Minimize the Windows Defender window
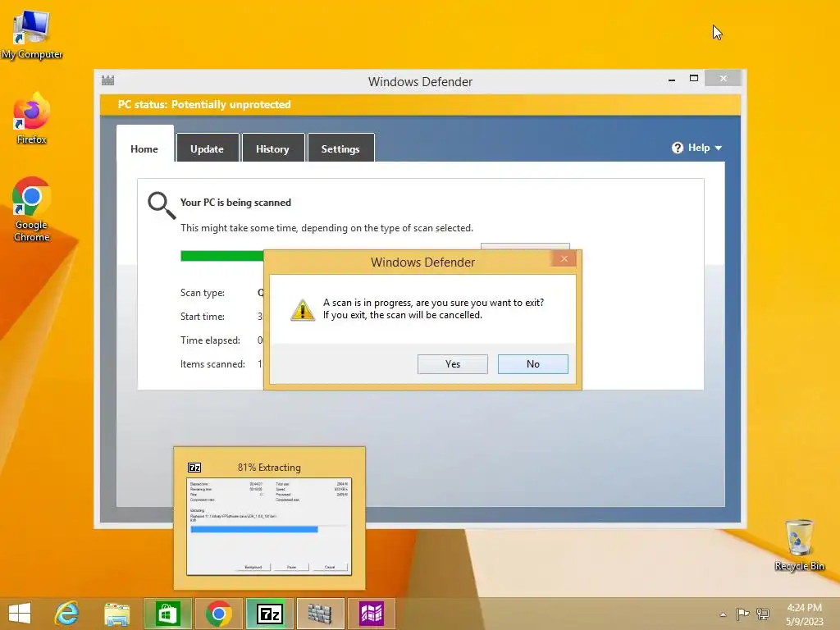Screen dimensions: 840x630 [x=672, y=80]
